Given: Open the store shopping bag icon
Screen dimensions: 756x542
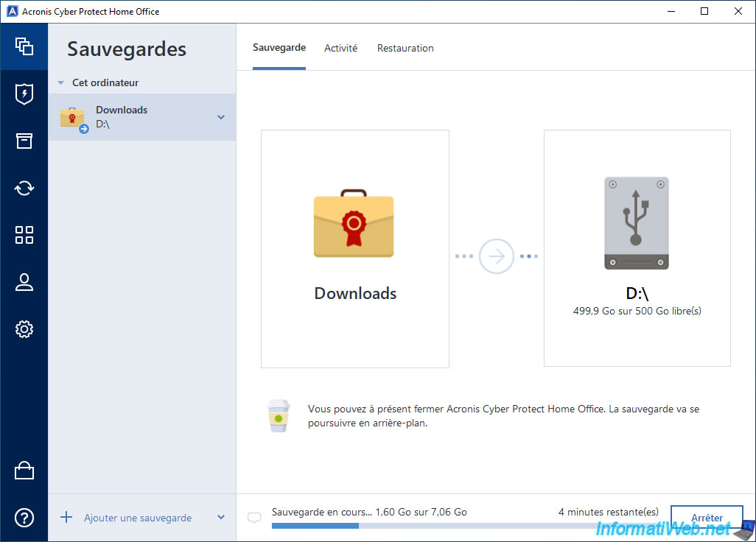Looking at the screenshot, I should pyautogui.click(x=24, y=471).
